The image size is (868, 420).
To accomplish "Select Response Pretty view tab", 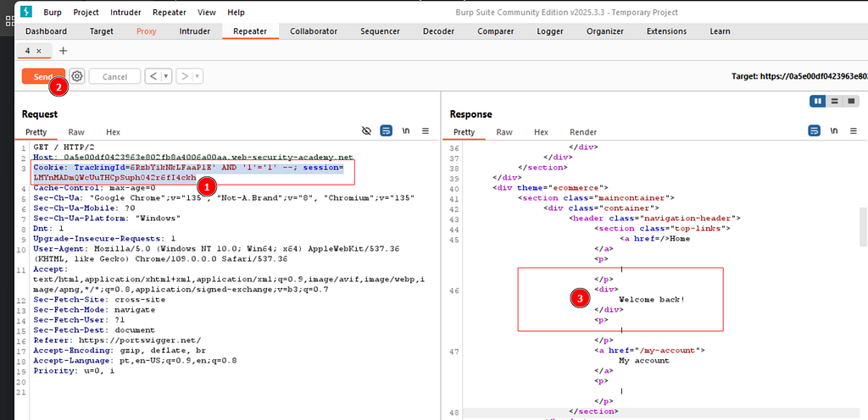I will (464, 132).
